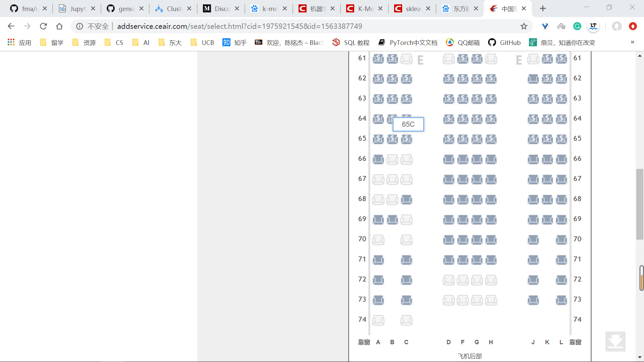Open the 东大 bookmark folder

click(170, 43)
